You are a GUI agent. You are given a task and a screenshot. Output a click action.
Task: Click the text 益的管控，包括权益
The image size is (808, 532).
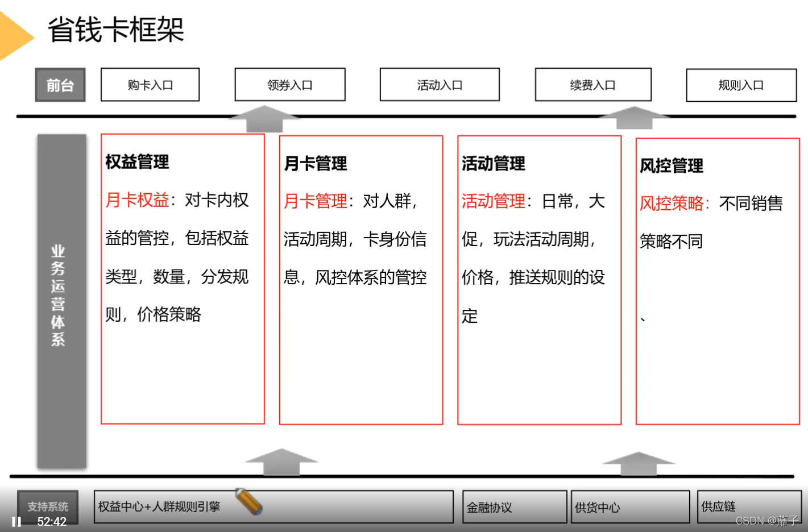[x=177, y=238]
